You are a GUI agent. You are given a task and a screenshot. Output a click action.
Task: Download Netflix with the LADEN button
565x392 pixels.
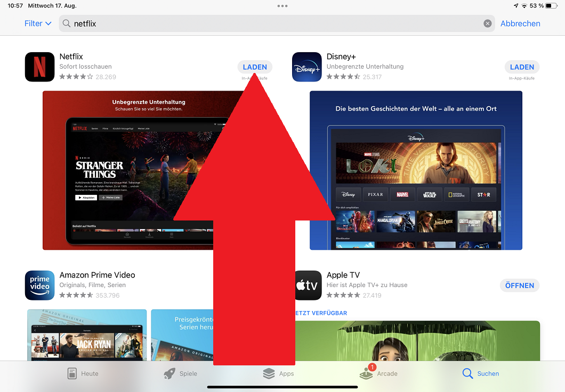(255, 67)
